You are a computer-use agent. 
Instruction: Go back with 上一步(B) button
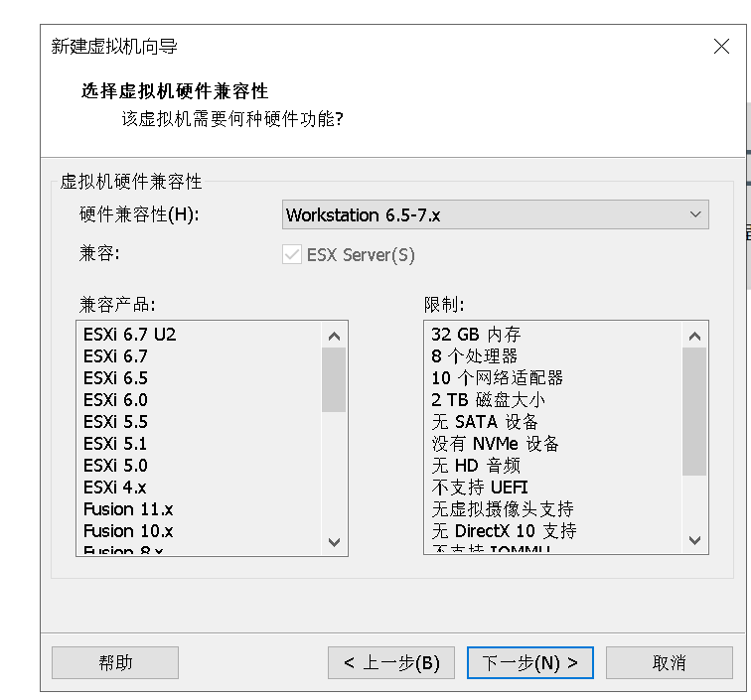[x=391, y=662]
